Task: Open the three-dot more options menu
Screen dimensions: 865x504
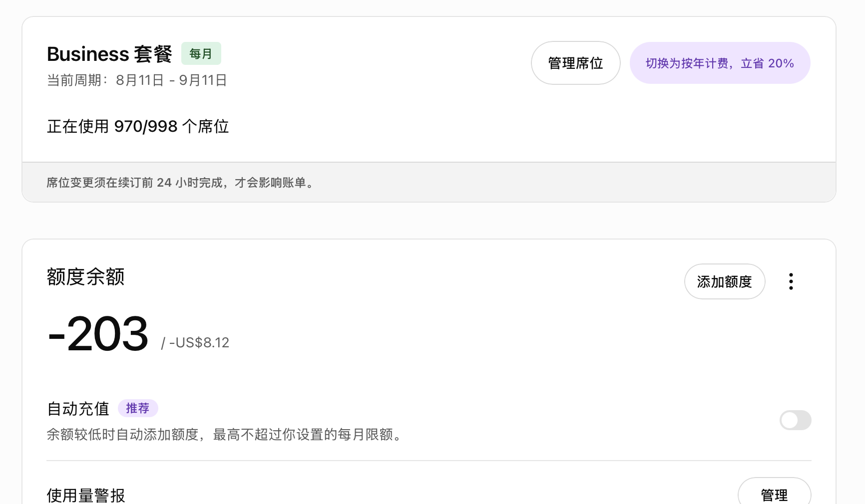Action: click(x=791, y=281)
